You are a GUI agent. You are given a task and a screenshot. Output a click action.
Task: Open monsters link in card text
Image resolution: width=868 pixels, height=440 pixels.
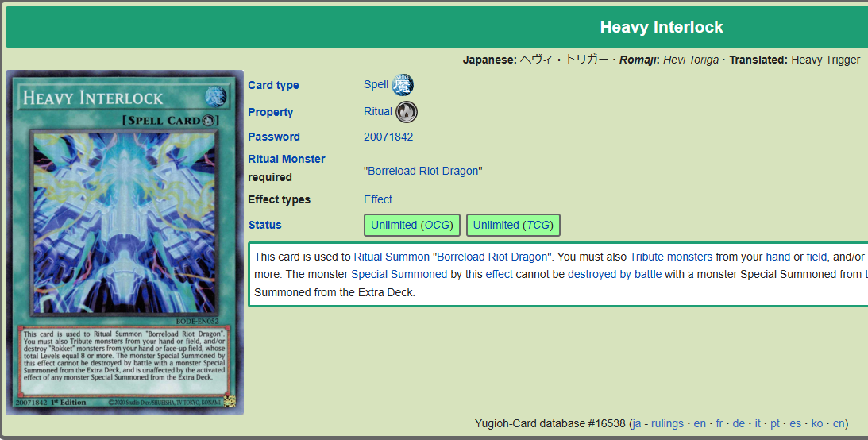pyautogui.click(x=691, y=257)
